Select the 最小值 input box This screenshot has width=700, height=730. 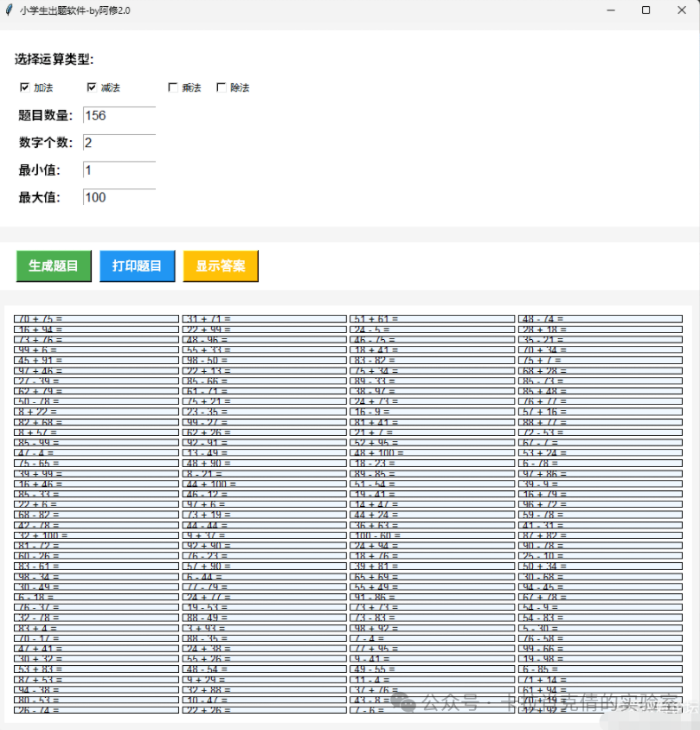tap(119, 170)
